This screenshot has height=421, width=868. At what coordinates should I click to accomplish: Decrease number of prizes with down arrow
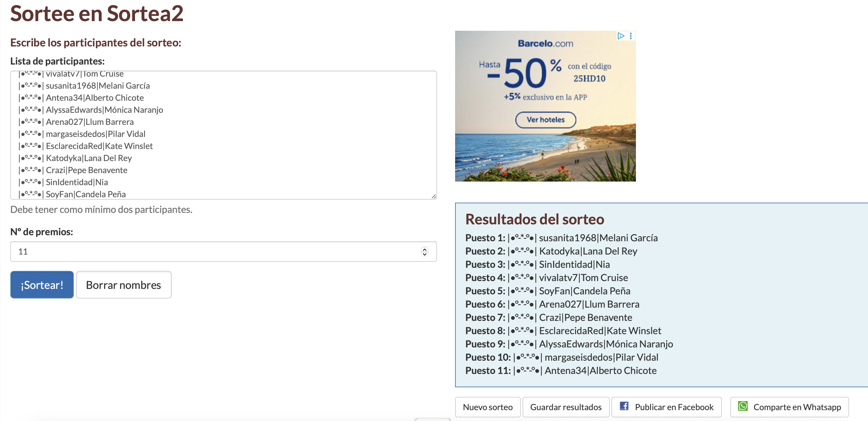[425, 255]
